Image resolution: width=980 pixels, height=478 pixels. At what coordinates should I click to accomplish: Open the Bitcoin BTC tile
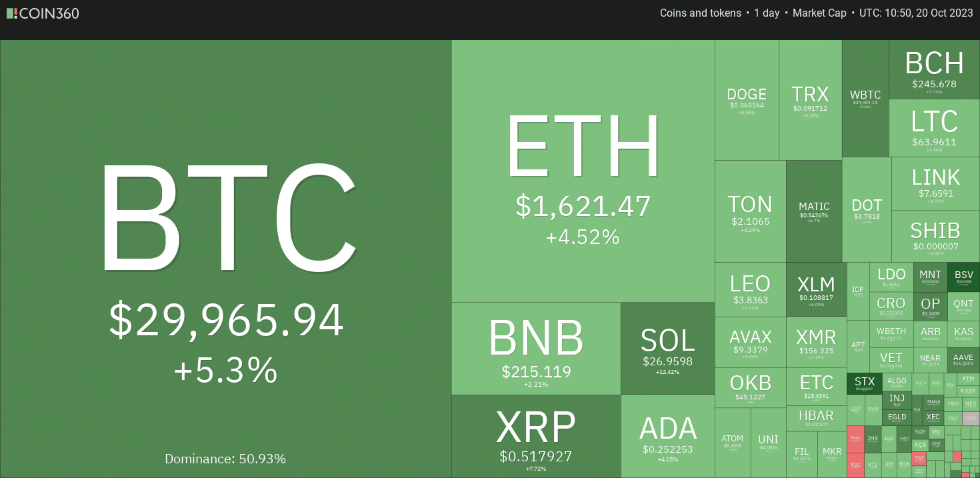pyautogui.click(x=226, y=259)
